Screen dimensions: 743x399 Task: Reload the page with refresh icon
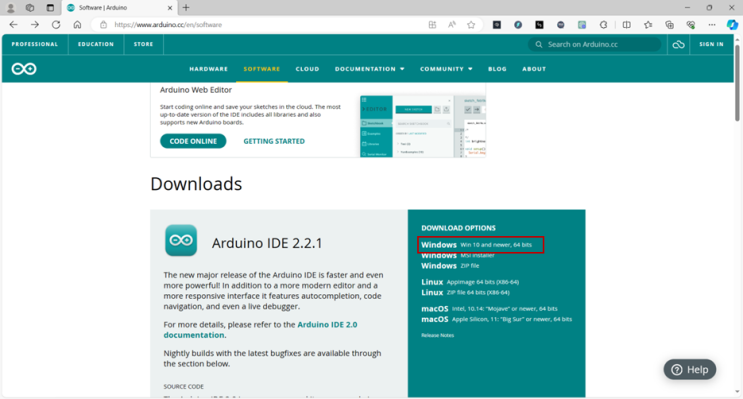point(56,25)
